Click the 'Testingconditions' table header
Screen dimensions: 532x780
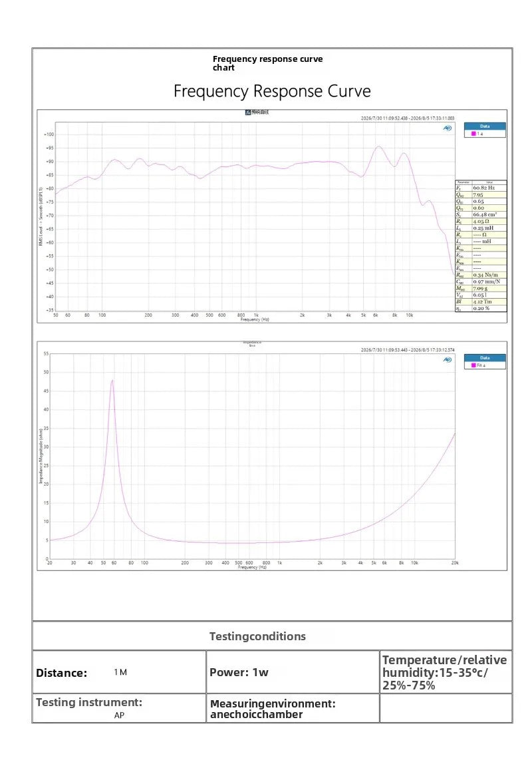(257, 636)
